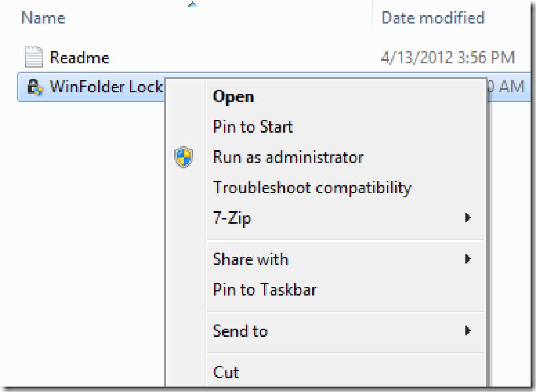Sort files by Date modified header
536x392 pixels.
point(433,18)
